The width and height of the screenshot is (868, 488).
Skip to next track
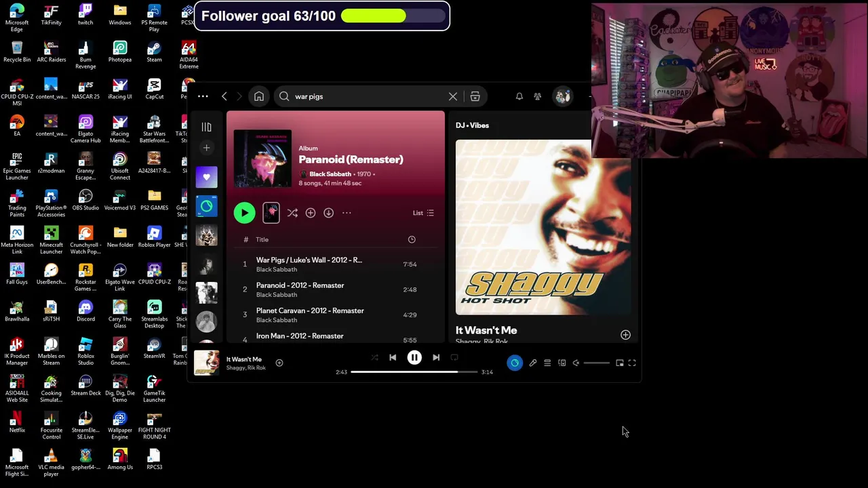[436, 357]
